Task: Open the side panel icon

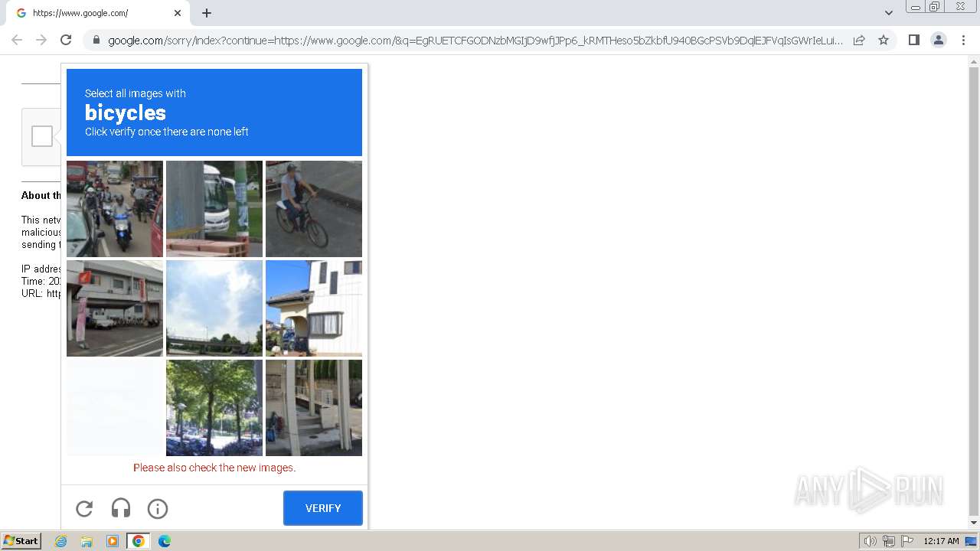Action: pyautogui.click(x=913, y=40)
